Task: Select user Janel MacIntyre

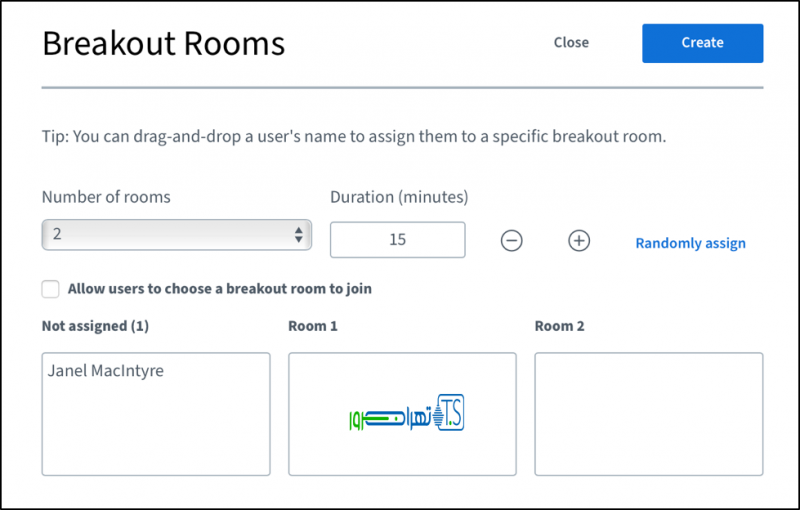Action: tap(106, 371)
